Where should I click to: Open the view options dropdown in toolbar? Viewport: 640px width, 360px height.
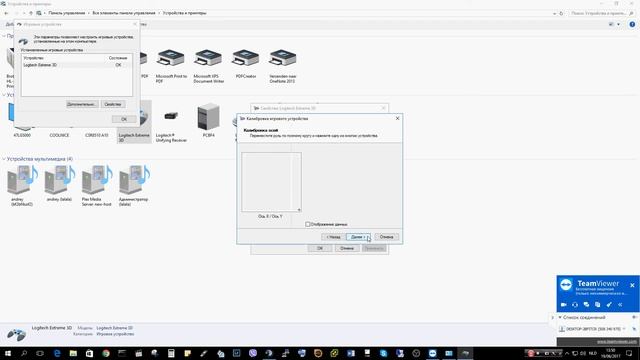click(618, 24)
